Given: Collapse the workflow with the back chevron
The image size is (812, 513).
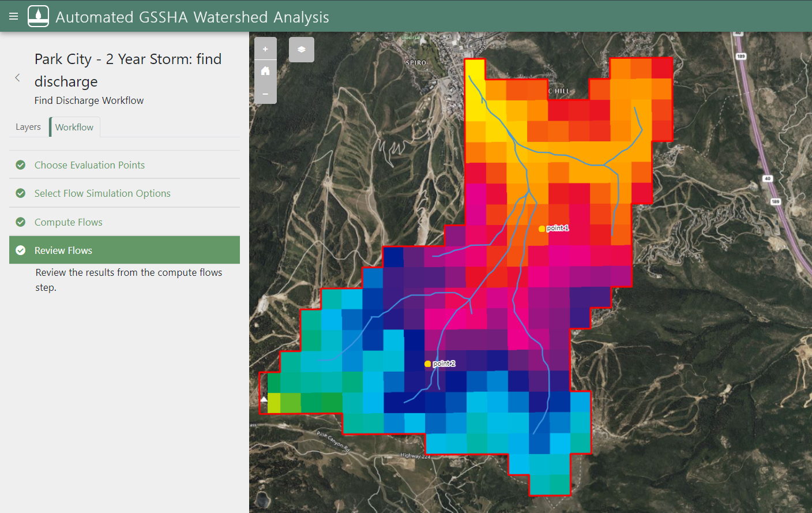Looking at the screenshot, I should (17, 77).
